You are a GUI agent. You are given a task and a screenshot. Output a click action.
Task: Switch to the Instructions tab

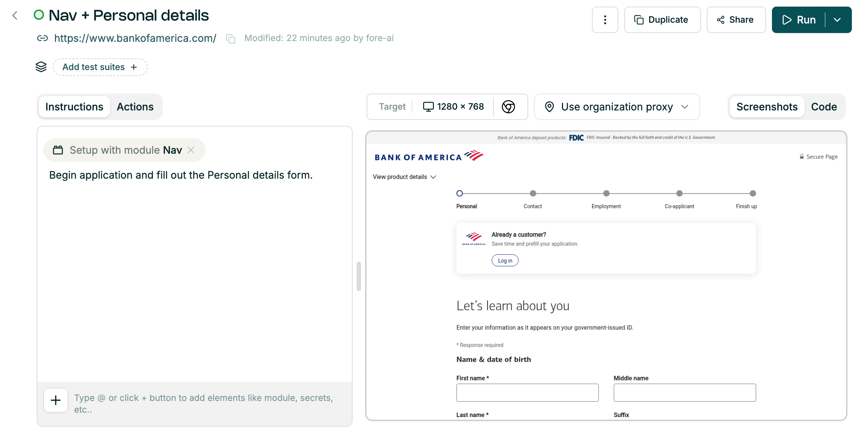click(74, 107)
